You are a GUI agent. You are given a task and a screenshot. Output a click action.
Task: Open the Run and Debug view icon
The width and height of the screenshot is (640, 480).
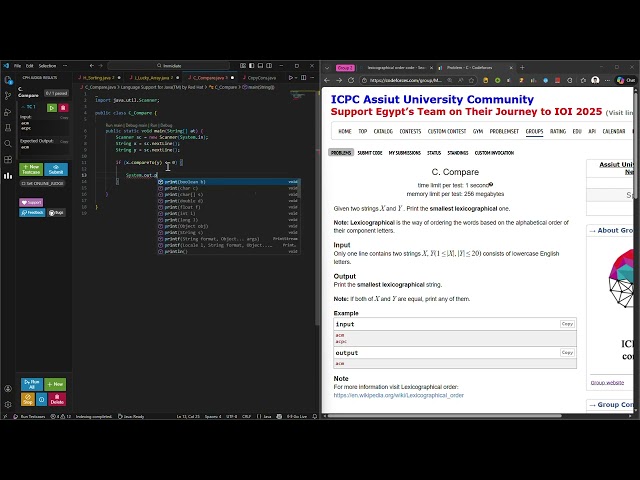(x=8, y=112)
